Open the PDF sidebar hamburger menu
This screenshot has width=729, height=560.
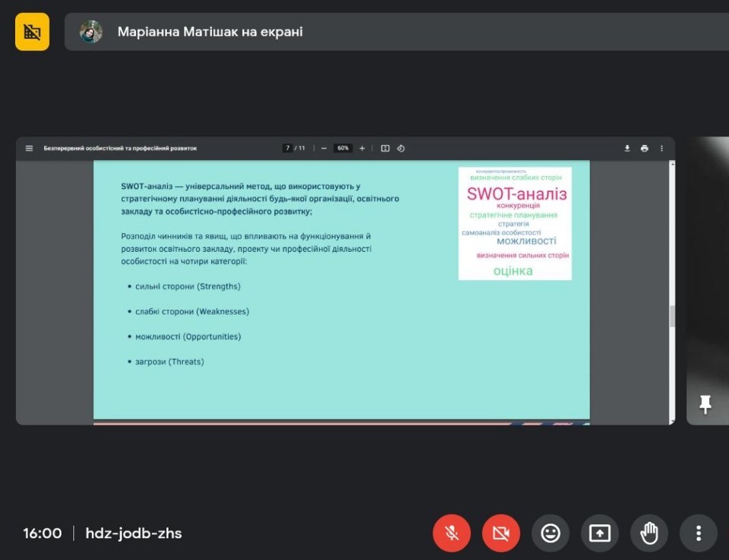(30, 148)
